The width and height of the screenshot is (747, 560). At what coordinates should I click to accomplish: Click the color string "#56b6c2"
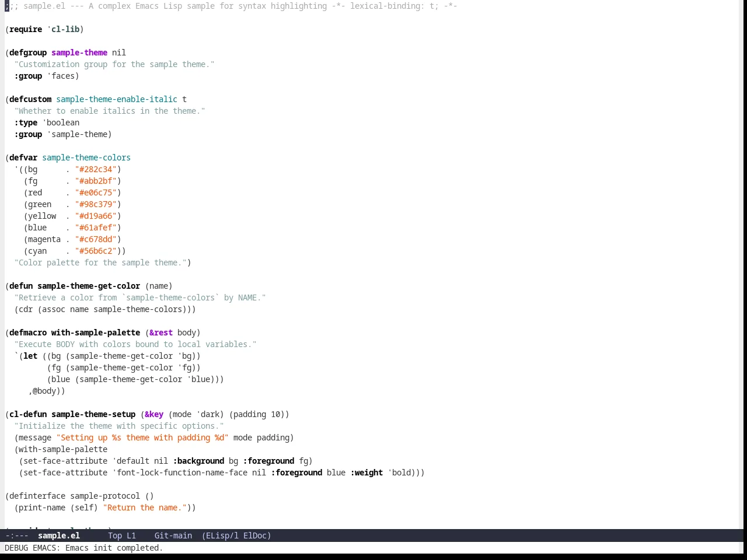point(96,251)
